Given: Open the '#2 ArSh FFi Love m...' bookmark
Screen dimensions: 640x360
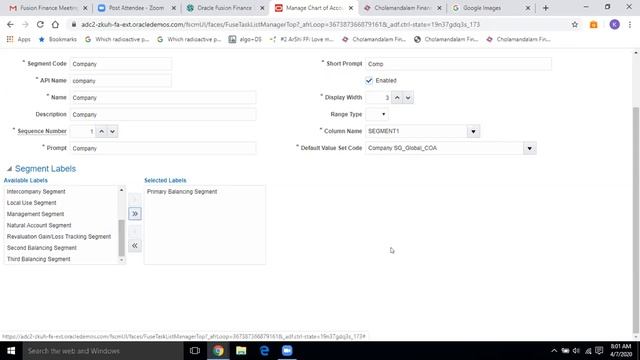Looking at the screenshot, I should pyautogui.click(x=302, y=39).
